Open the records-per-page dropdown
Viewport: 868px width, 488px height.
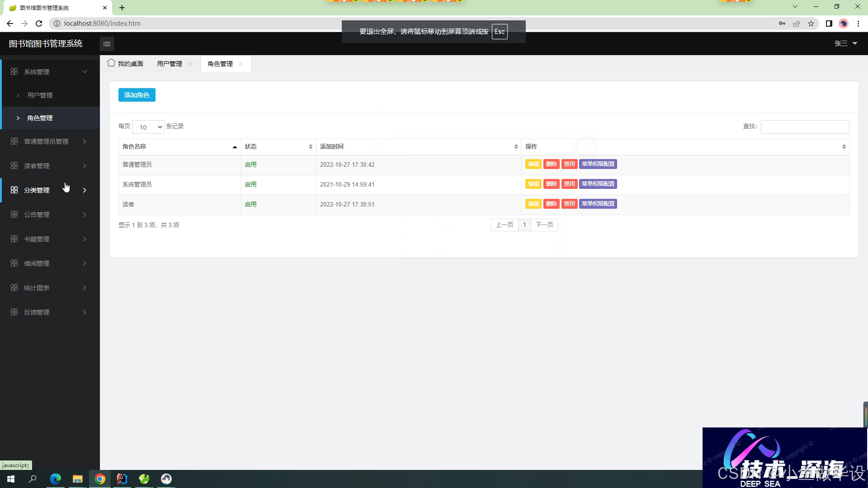tap(148, 127)
